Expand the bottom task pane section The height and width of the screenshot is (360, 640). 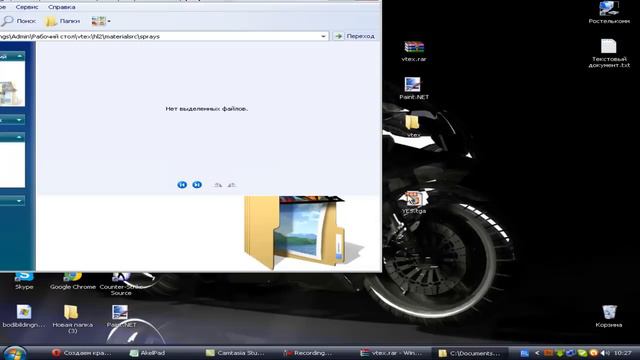point(19,201)
